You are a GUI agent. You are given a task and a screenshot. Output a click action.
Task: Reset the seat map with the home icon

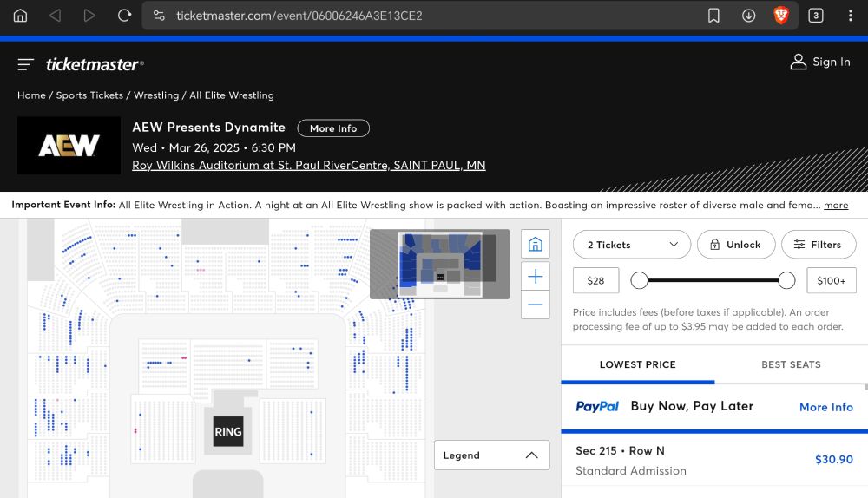coord(535,244)
